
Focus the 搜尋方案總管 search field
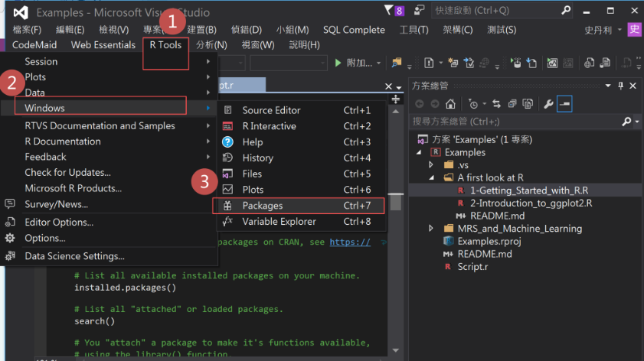(517, 122)
